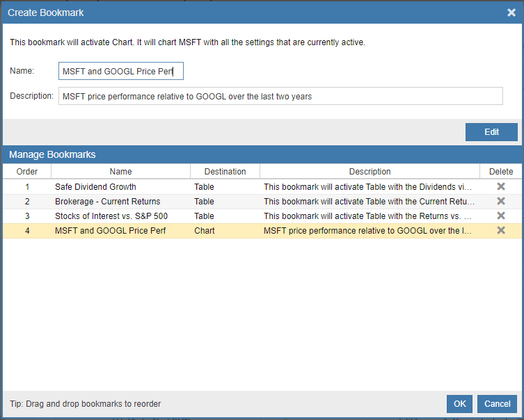Select MSFT and GOOGL Price Perf row name
Screen dimensions: 524x420
(x=110, y=231)
